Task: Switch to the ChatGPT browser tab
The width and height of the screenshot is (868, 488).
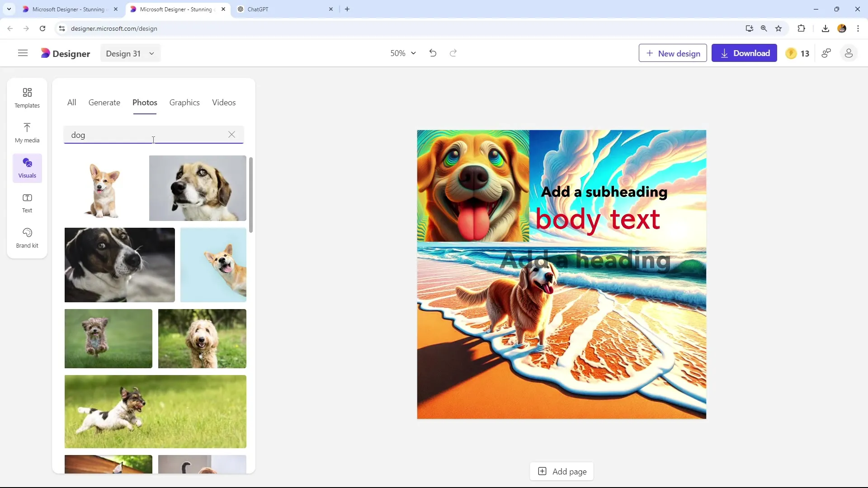Action: pos(284,9)
